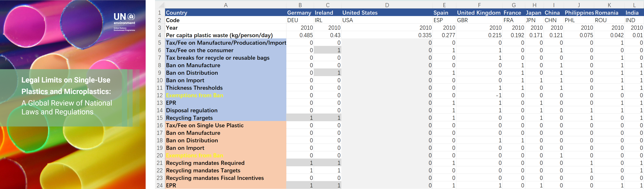The image size is (644, 189).
Task: Select the row 1 header
Action: click(x=160, y=13)
